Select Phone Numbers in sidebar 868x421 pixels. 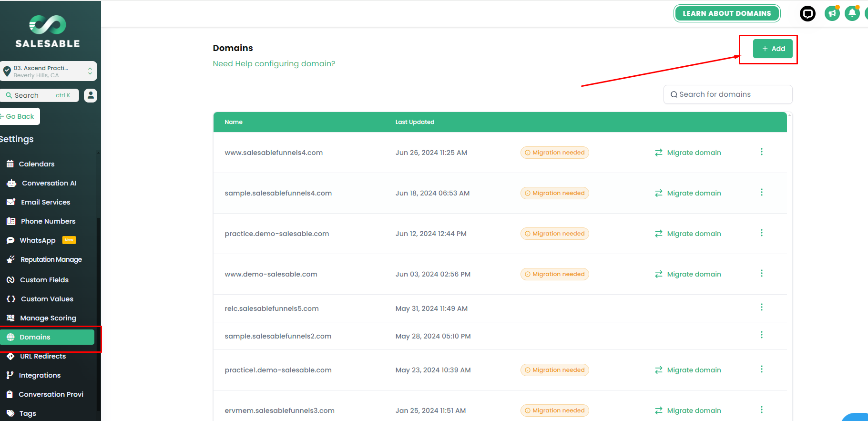click(x=48, y=221)
